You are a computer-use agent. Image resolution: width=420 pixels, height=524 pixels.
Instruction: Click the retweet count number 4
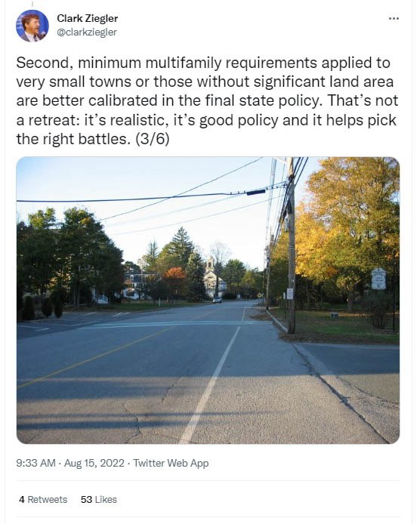tap(22, 499)
